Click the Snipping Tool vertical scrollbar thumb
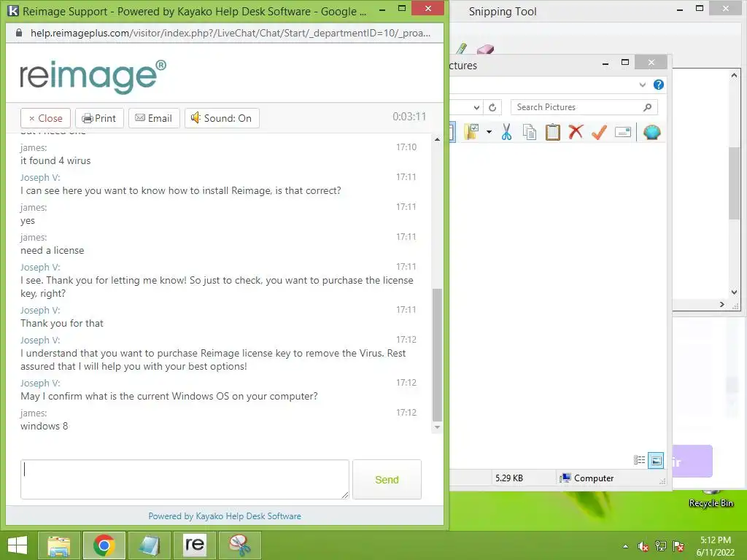Screen dimensions: 747x560 point(734,183)
